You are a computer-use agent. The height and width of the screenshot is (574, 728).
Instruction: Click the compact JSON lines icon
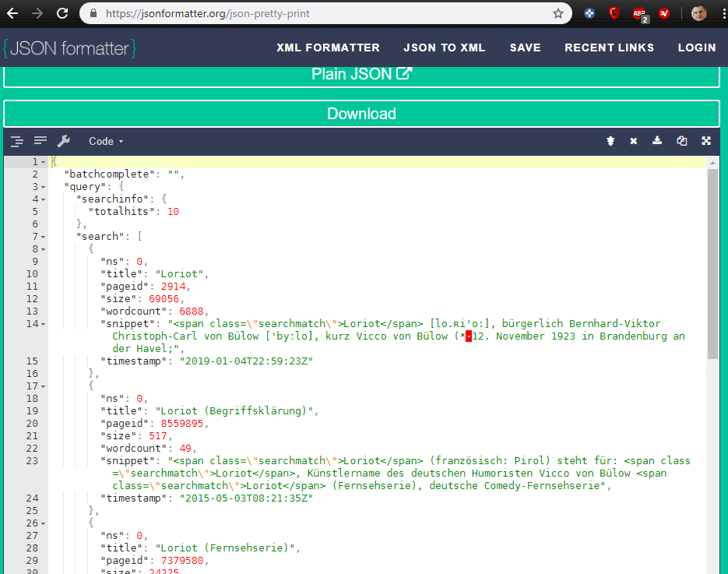click(x=40, y=141)
